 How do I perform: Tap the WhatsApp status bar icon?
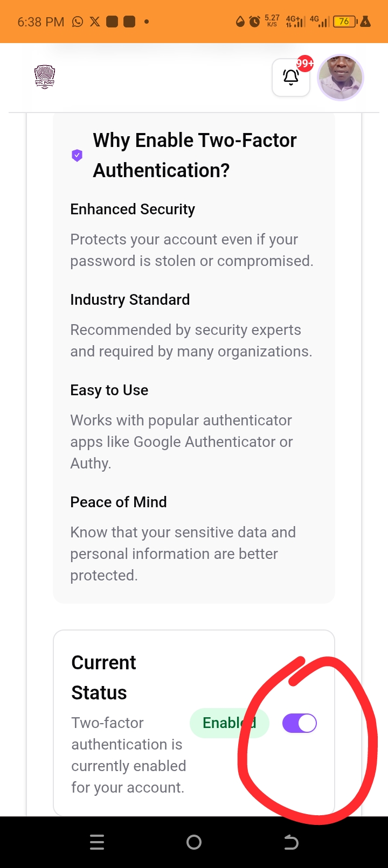click(78, 22)
